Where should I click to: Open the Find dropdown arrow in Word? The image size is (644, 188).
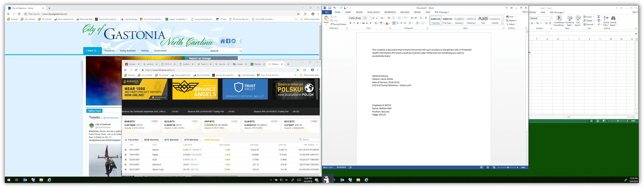[515, 17]
